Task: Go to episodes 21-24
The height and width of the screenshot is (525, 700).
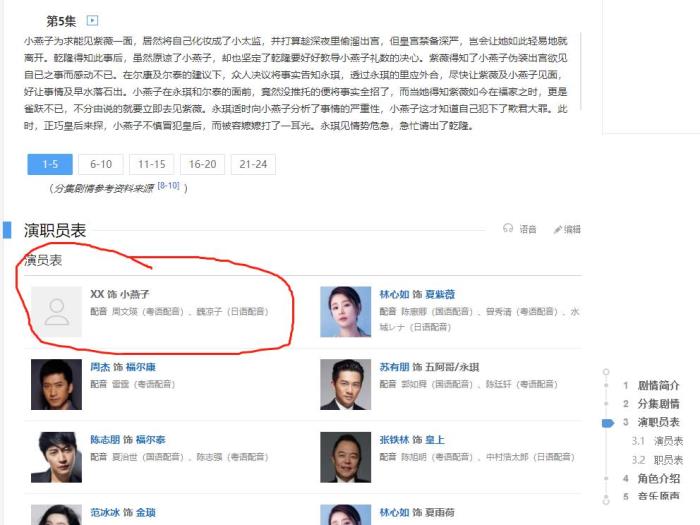Action: (x=253, y=164)
